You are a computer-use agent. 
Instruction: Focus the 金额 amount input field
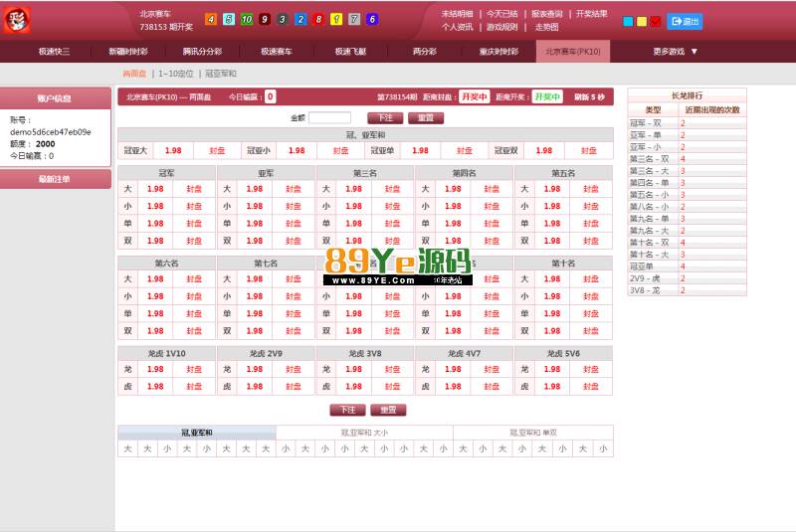click(329, 117)
